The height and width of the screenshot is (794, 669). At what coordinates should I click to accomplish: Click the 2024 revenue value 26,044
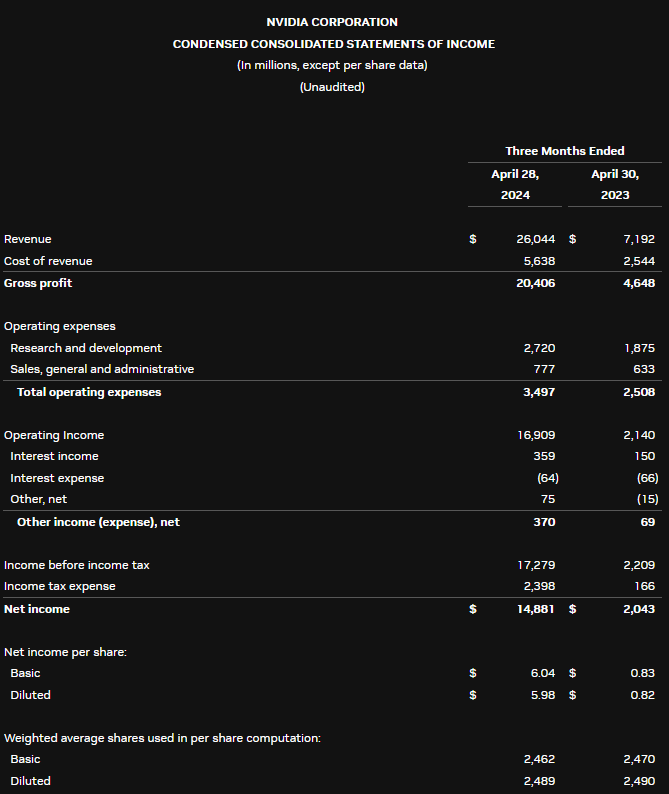point(535,239)
